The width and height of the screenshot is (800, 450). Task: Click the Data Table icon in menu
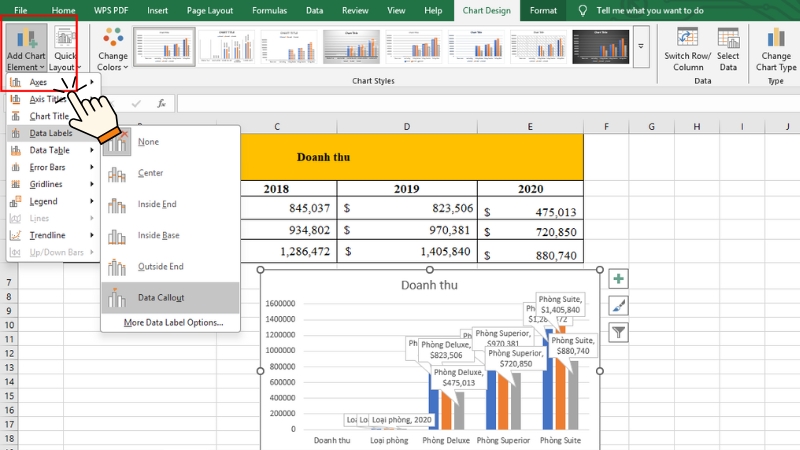pos(15,150)
